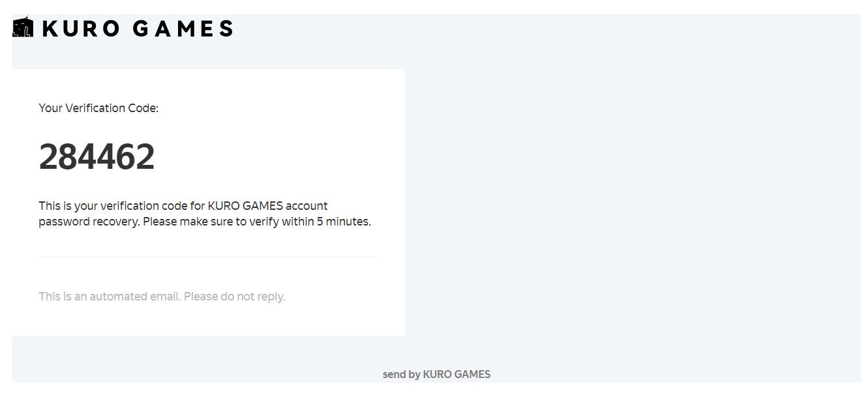Select the 'Your Verification Code:' label
This screenshot has height=393, width=868.
98,108
